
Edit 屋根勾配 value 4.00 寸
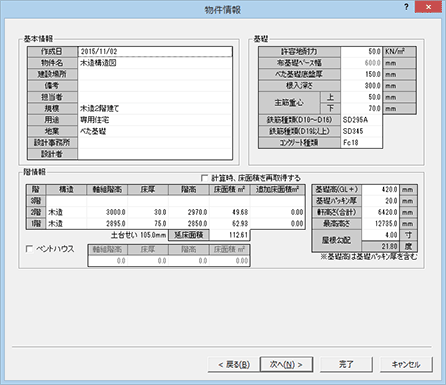click(380, 235)
